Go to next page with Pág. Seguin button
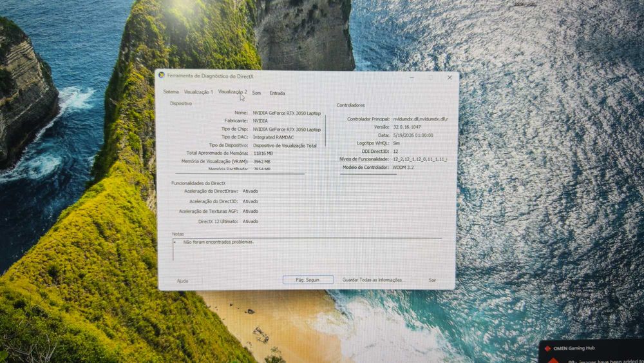Viewport: 644px width, 363px height. point(308,280)
